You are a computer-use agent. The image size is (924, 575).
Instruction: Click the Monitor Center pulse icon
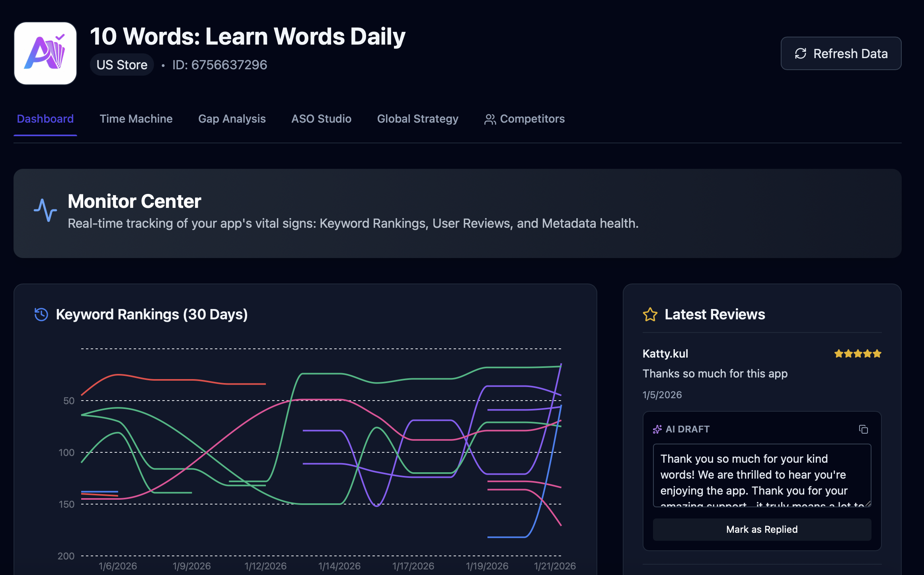(x=45, y=210)
